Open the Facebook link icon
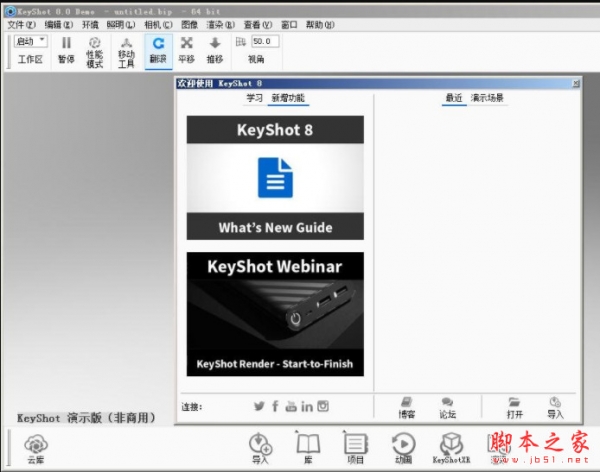The image size is (600, 472). pos(275,406)
